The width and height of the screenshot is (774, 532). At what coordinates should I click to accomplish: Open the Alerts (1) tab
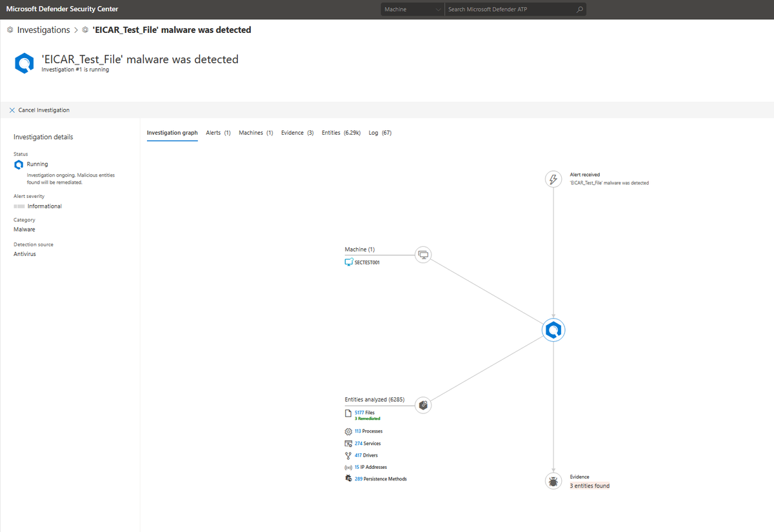tap(218, 133)
